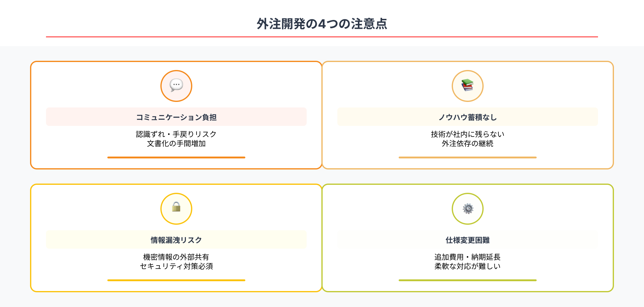Click the gear specification change icon
This screenshot has width=644, height=307.
(x=468, y=208)
